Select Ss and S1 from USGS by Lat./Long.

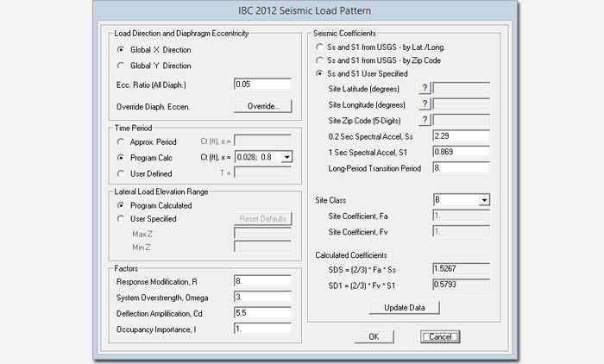319,47
